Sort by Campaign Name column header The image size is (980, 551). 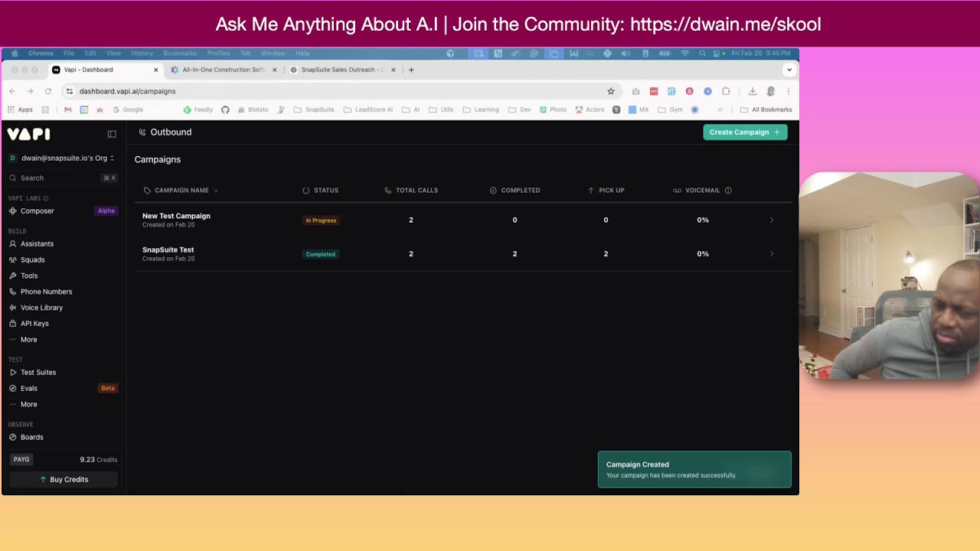tap(181, 190)
